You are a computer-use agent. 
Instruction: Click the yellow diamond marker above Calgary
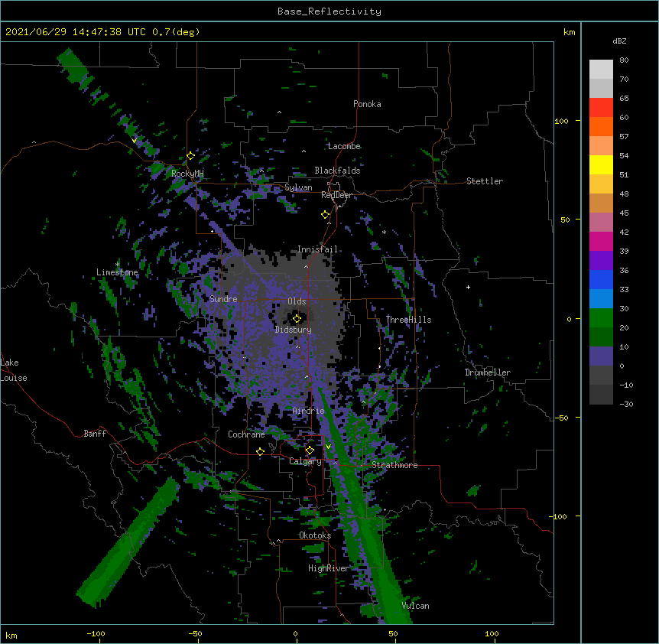tap(310, 450)
